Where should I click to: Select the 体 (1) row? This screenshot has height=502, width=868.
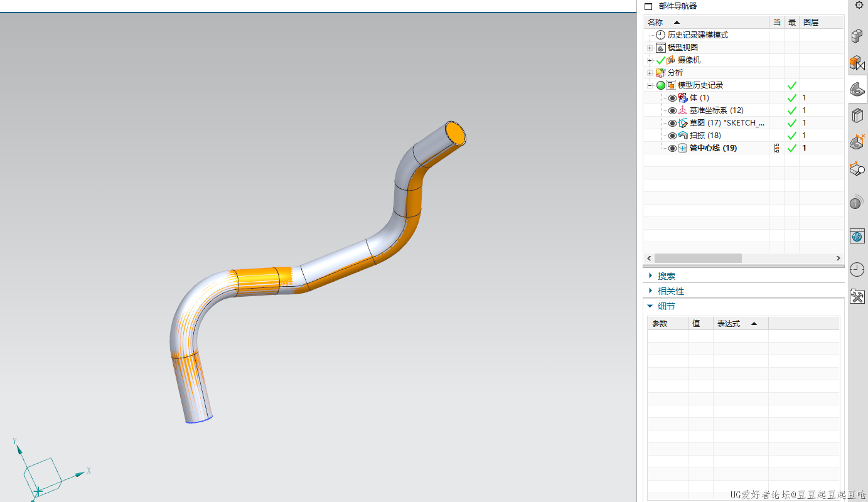743,98
